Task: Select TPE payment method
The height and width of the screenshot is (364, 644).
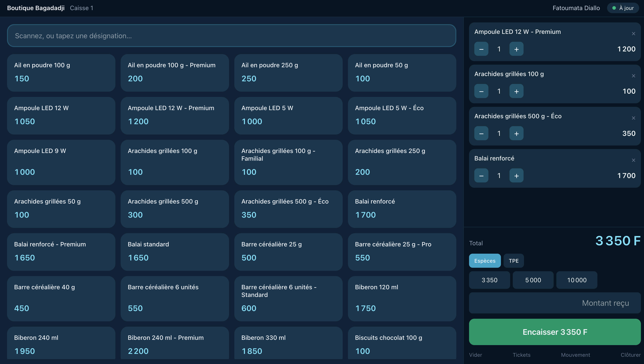Action: click(513, 261)
